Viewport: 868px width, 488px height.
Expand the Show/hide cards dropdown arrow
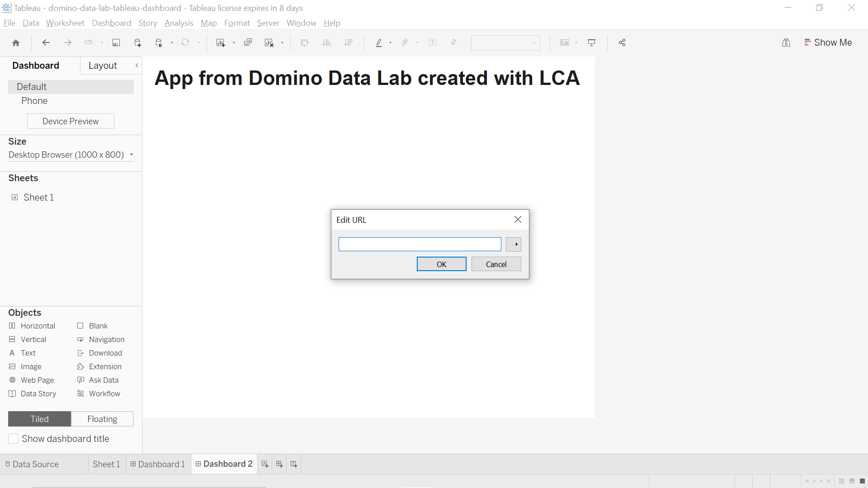pos(576,43)
